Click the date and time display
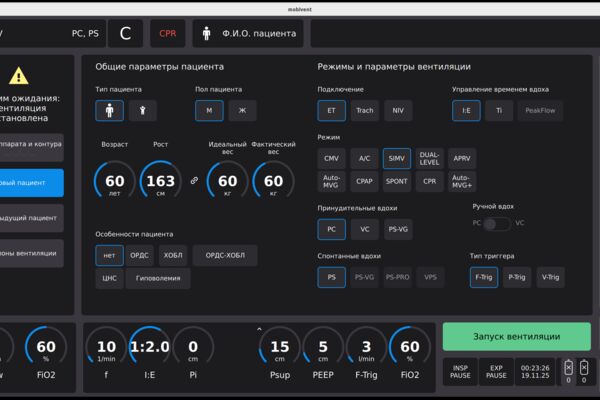Viewport: 600px width, 400px height. tap(535, 372)
